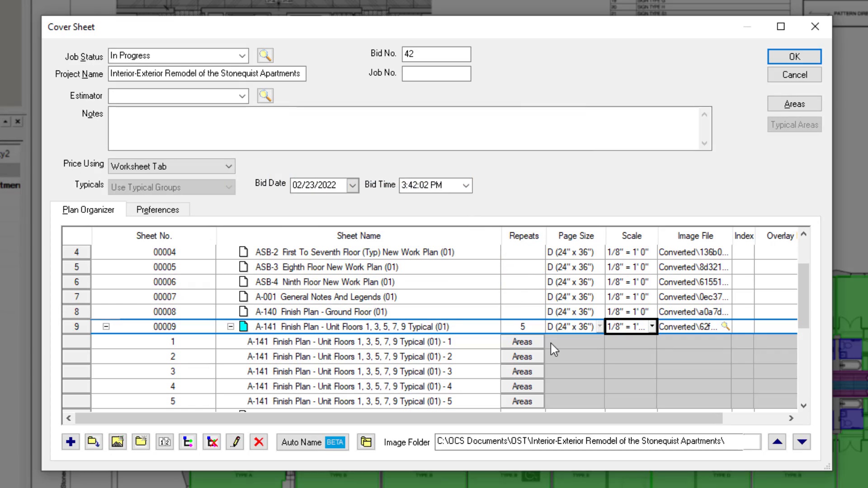
Task: Click the Areas button on right side
Action: [794, 104]
